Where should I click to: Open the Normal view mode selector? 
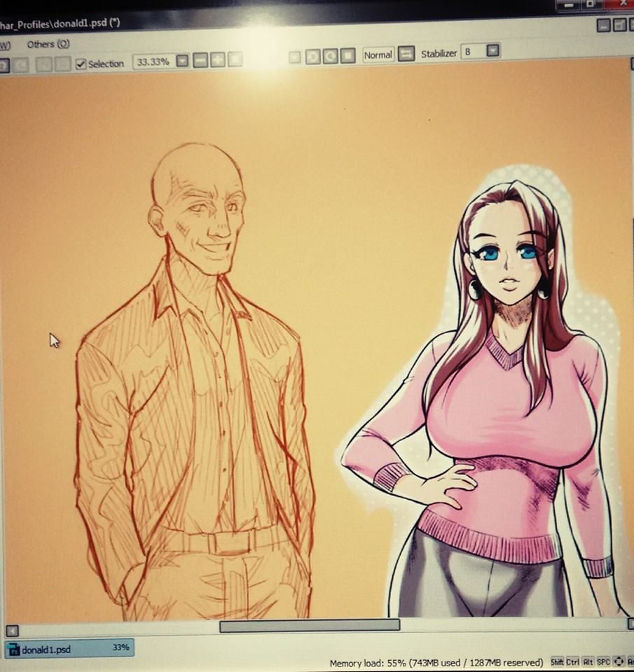coord(377,55)
